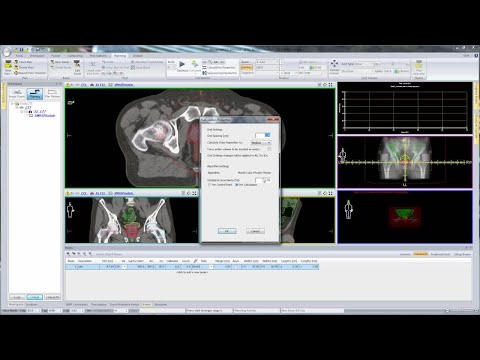Screen dimensions: 480x360
Task: Click Import Plan Template
Action: pyautogui.click(x=30, y=73)
